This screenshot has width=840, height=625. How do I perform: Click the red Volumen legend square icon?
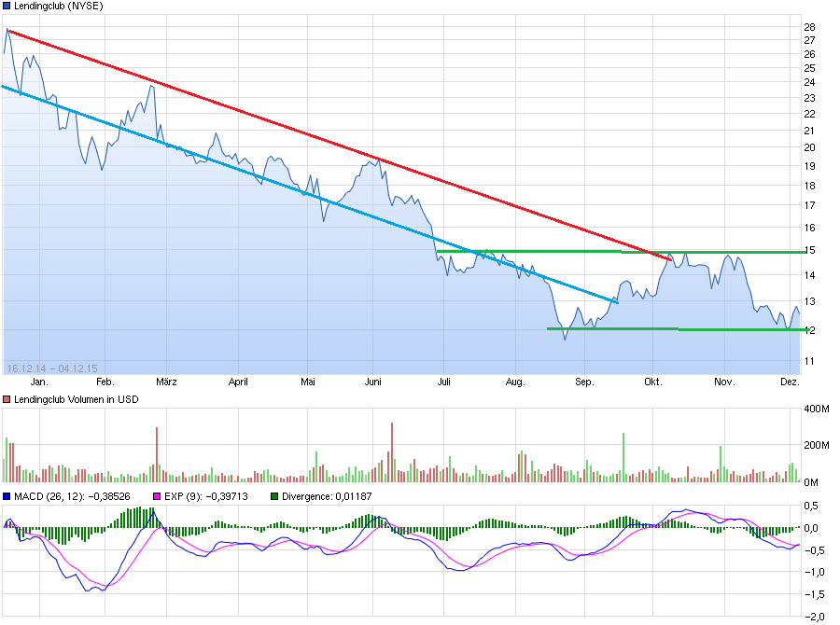point(7,398)
